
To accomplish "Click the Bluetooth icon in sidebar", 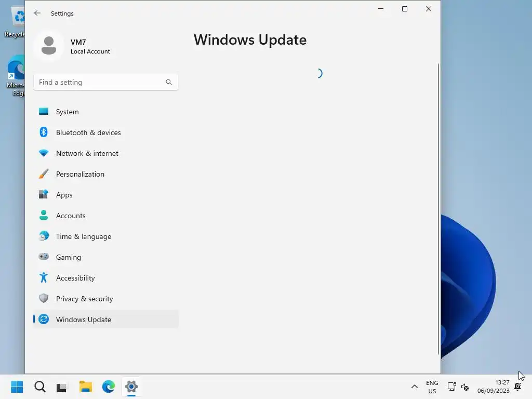I will (44, 132).
